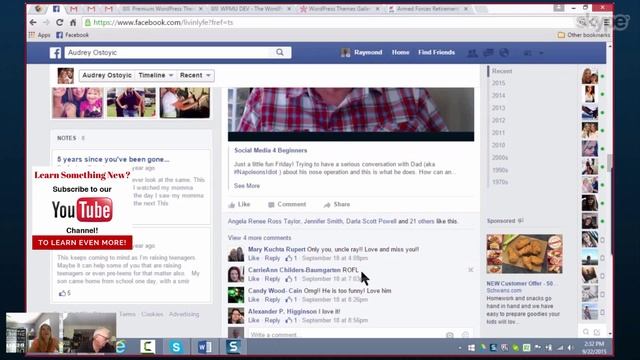The image size is (640, 360).
Task: Click the browser forward arrow
Action: pyautogui.click(x=46, y=22)
